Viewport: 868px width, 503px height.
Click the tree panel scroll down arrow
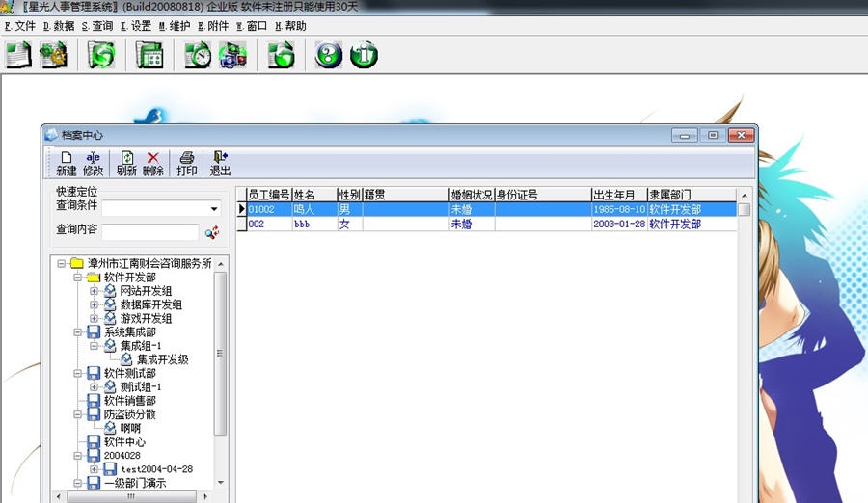[221, 483]
